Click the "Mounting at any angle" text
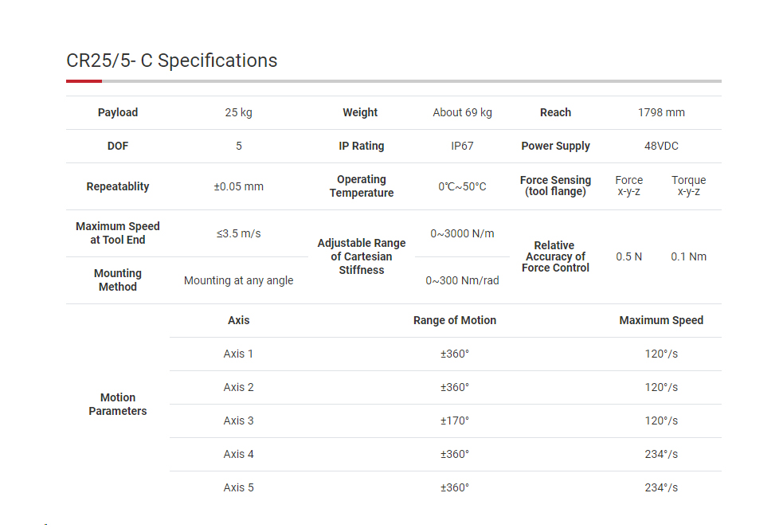This screenshot has width=783, height=532. 238,281
